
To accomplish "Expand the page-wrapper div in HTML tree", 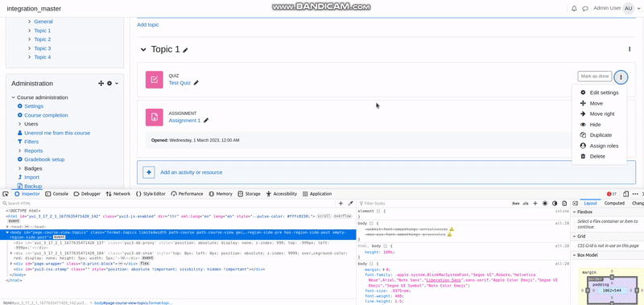I will [11, 263].
